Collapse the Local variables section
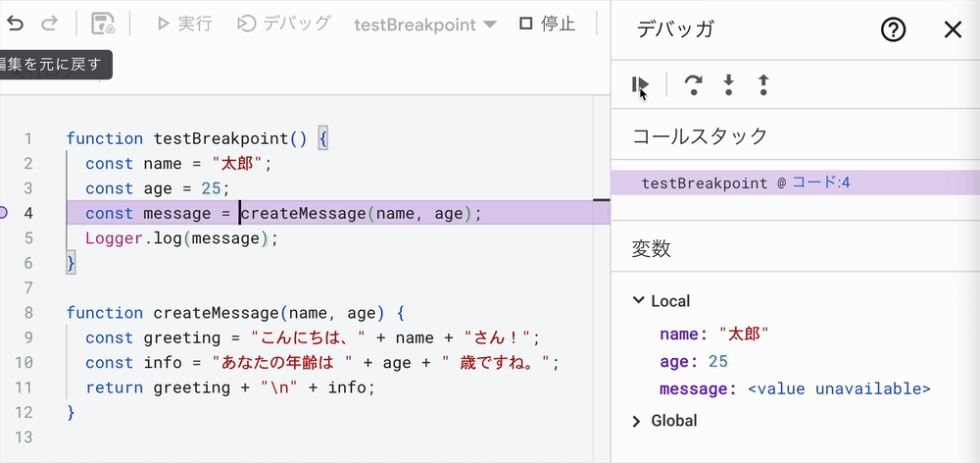 click(638, 300)
